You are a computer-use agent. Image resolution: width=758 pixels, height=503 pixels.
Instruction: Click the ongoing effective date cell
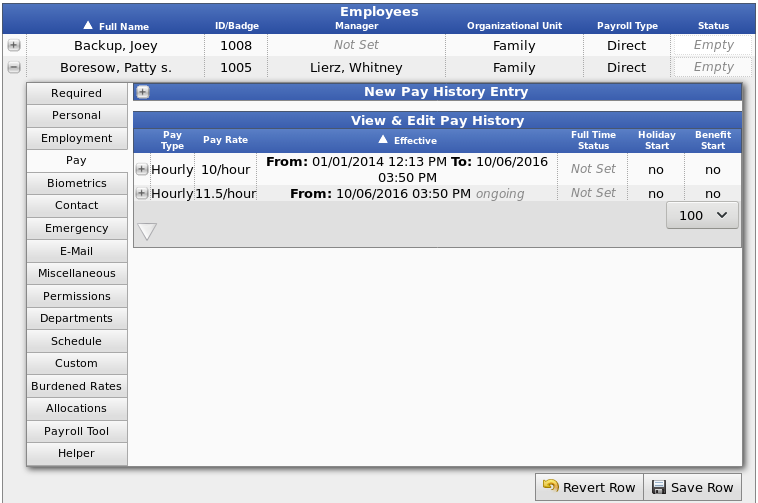[407, 194]
